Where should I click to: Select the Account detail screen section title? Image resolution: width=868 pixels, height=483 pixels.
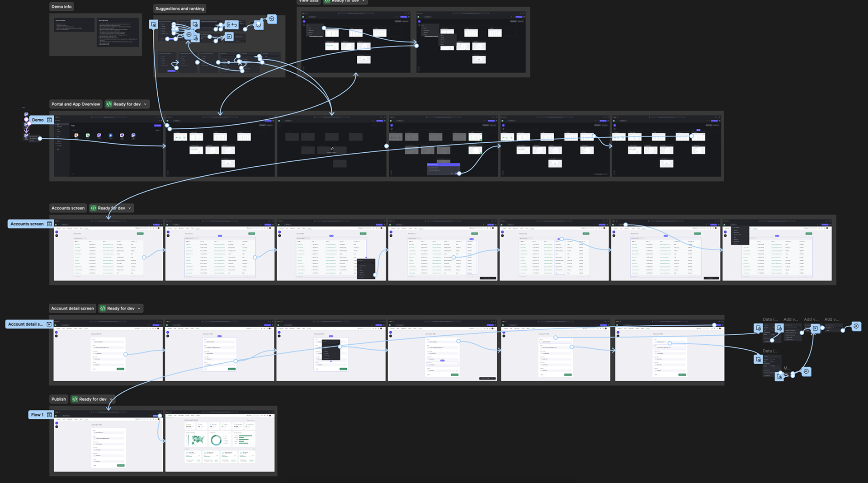pos(72,309)
